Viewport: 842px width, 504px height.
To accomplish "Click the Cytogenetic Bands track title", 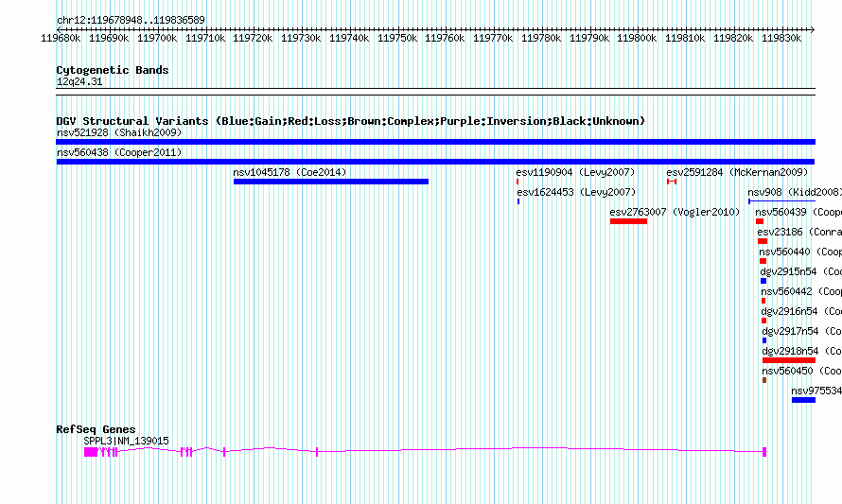I will (113, 70).
